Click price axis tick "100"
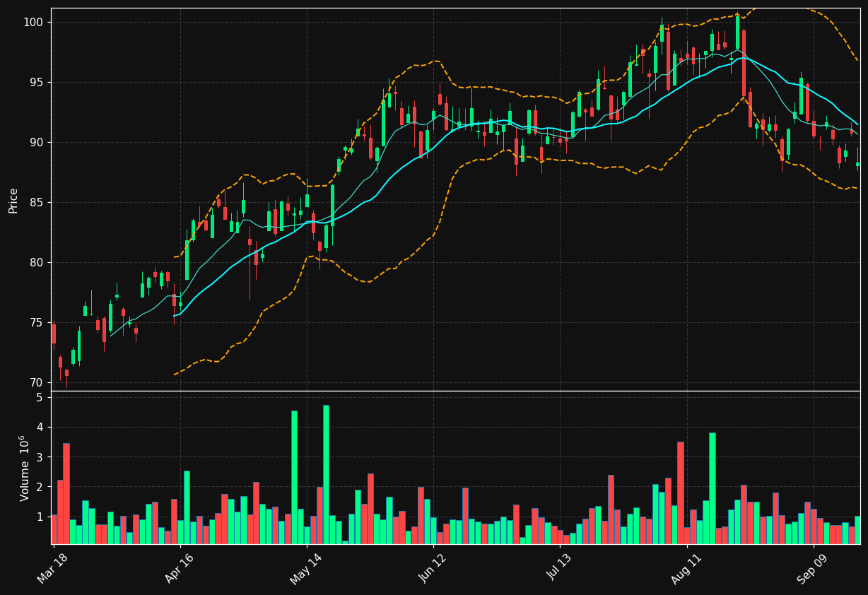The width and height of the screenshot is (868, 595). click(33, 23)
